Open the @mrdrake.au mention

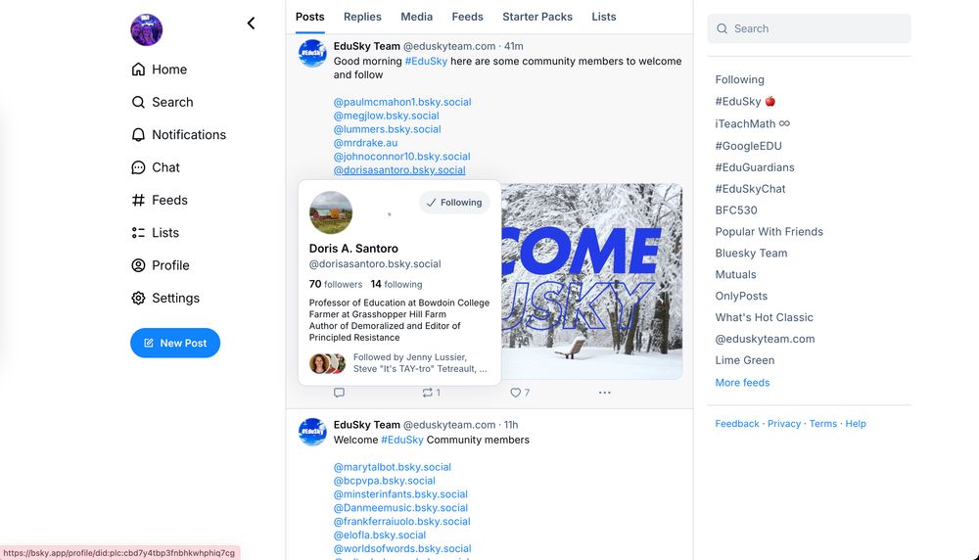click(365, 143)
